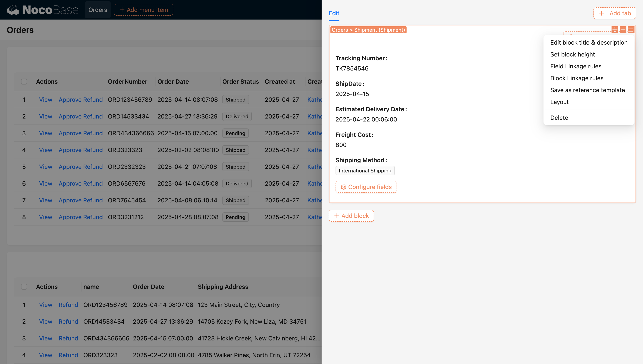Open Block Linkage rules
This screenshot has height=364, width=643.
point(589,78)
